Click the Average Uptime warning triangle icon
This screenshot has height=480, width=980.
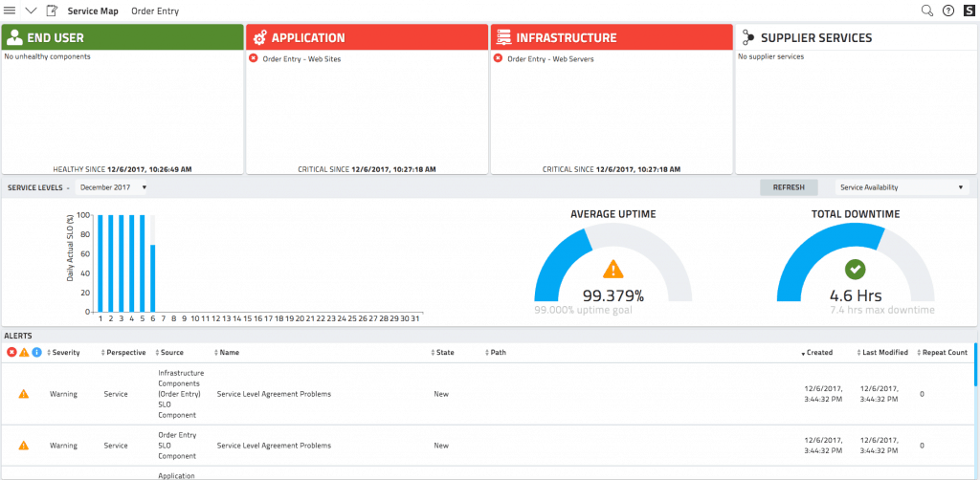[x=613, y=269]
